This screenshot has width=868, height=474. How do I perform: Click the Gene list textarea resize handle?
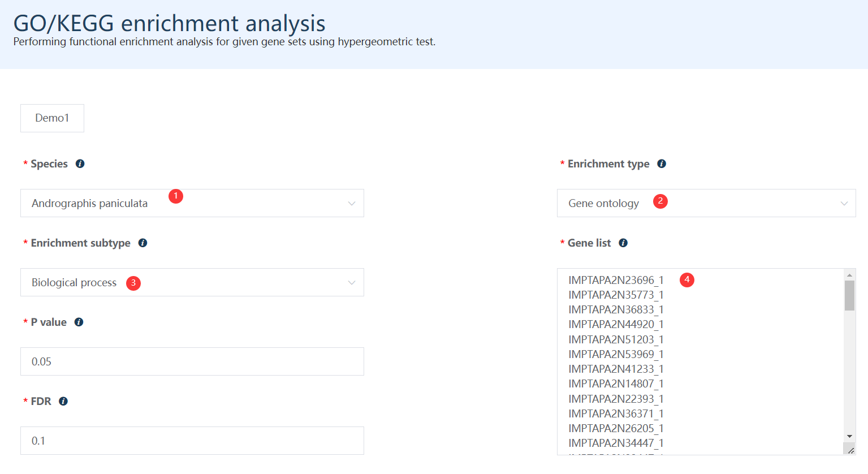pos(850,450)
